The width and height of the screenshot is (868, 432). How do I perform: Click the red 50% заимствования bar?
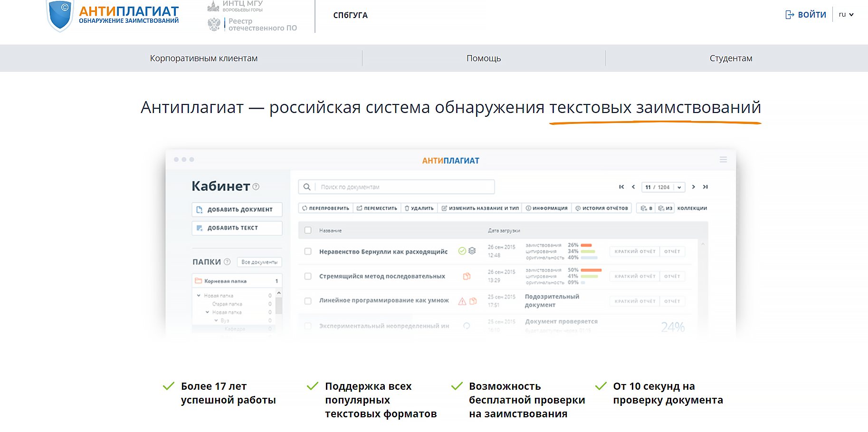point(591,270)
